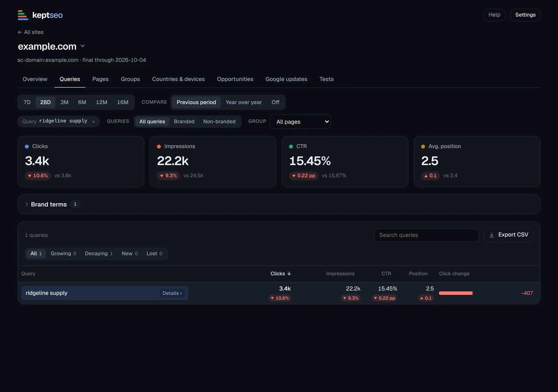Select the All queries filter
The height and width of the screenshot is (392, 558).
[152, 122]
